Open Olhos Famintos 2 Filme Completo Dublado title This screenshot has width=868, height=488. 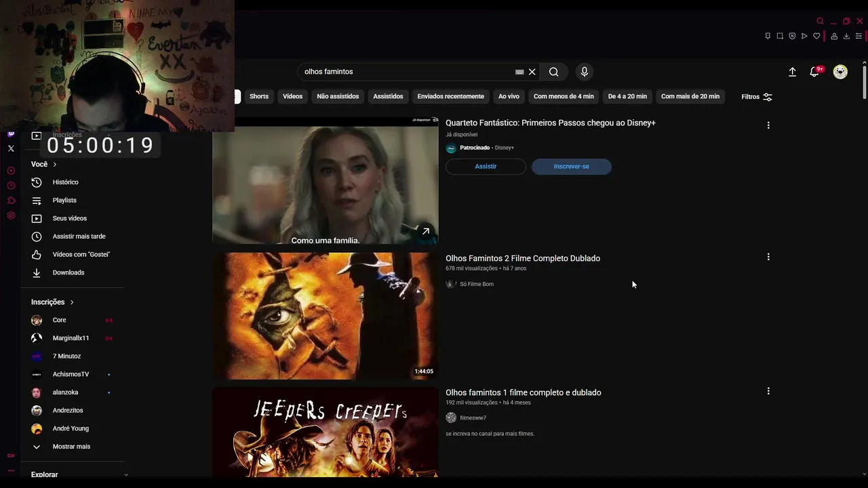(523, 258)
